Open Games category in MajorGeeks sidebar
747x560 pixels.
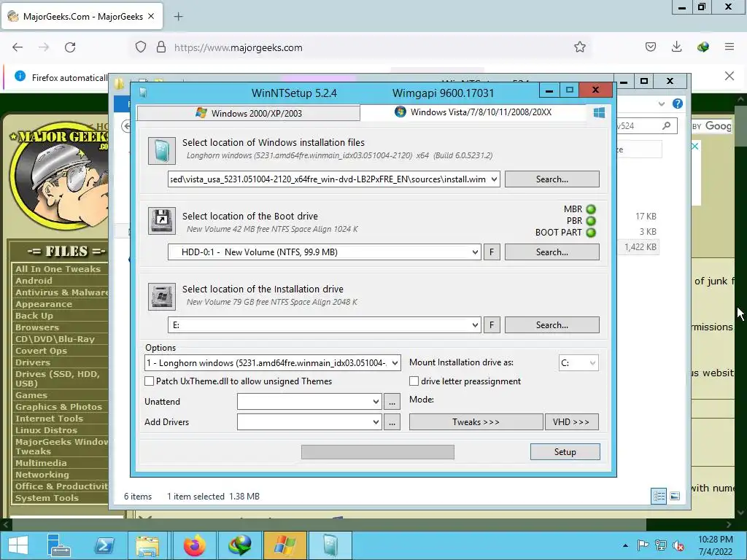(31, 395)
